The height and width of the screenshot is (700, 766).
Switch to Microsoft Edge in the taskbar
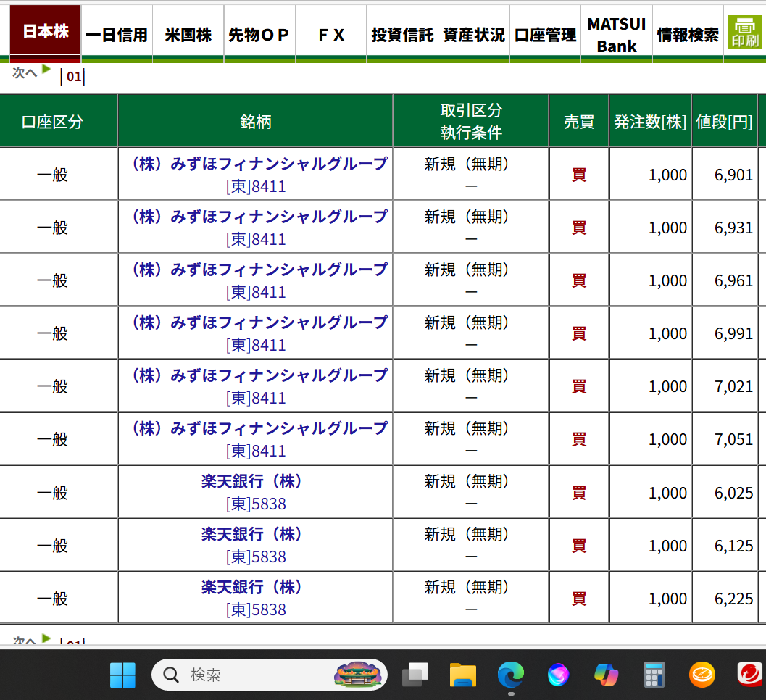click(510, 675)
